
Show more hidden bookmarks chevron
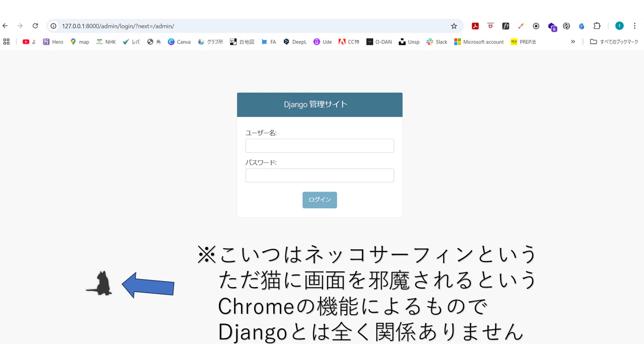573,42
